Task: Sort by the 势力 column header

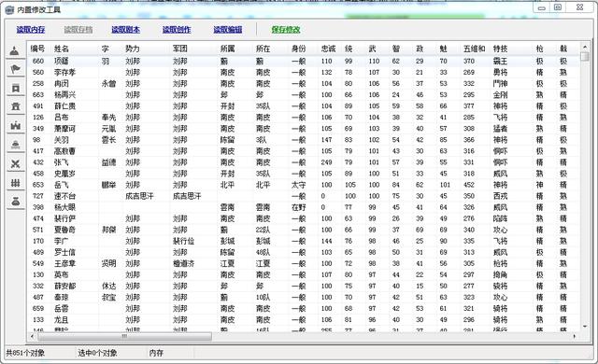Action: click(x=133, y=49)
